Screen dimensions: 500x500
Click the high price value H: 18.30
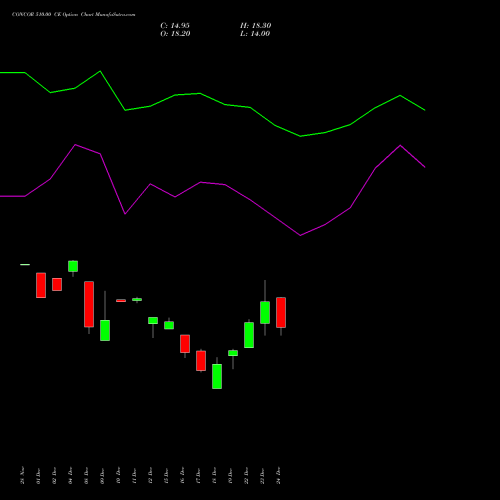coord(255,26)
